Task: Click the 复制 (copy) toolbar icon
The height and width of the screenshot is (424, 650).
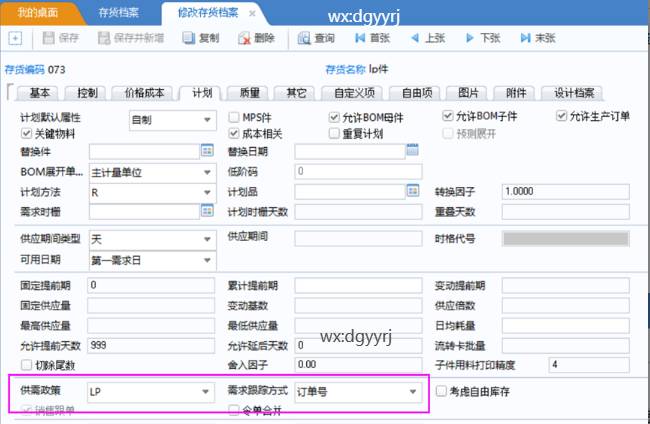Action: click(x=189, y=38)
